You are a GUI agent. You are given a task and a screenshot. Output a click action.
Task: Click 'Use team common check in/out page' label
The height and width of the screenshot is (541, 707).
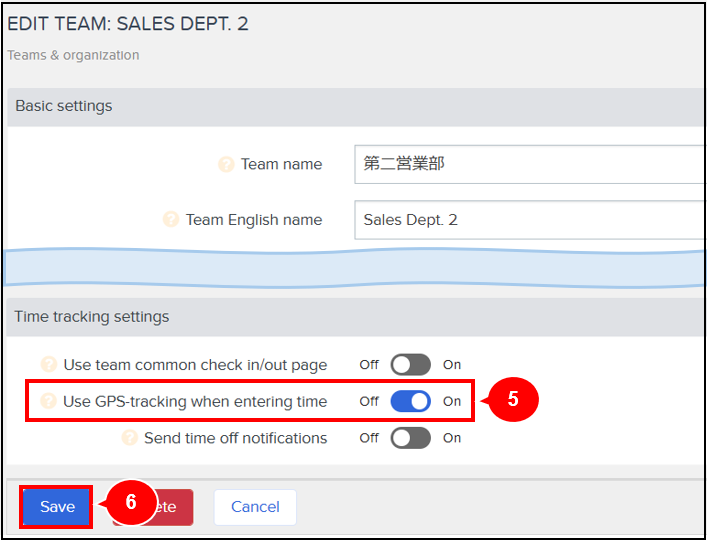click(195, 365)
